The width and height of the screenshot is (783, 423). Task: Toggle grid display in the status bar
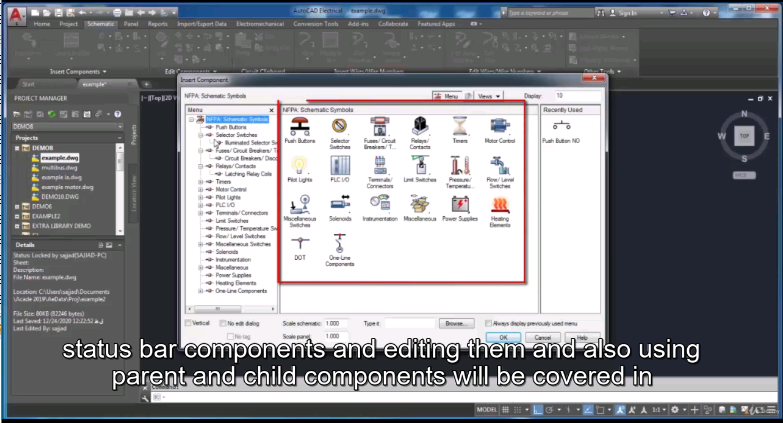tap(505, 410)
